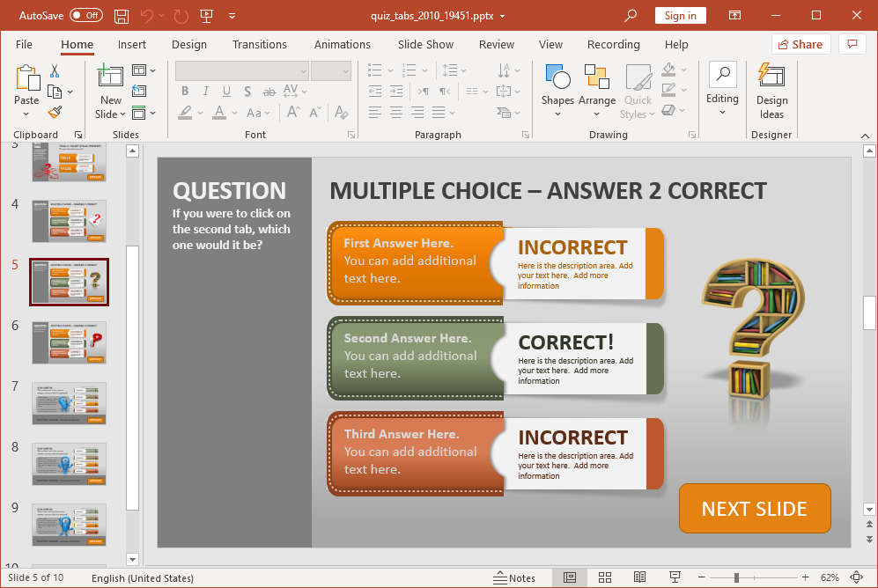Screen dimensions: 878x588
Task: Expand the Arrange options menu
Action: pos(597,91)
